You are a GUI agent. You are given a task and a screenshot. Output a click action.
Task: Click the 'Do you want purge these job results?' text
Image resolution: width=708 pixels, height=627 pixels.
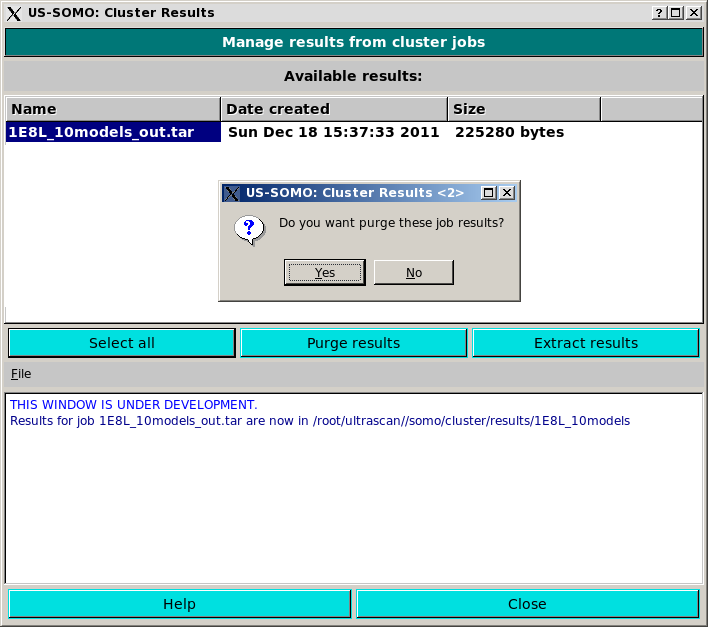(x=391, y=223)
